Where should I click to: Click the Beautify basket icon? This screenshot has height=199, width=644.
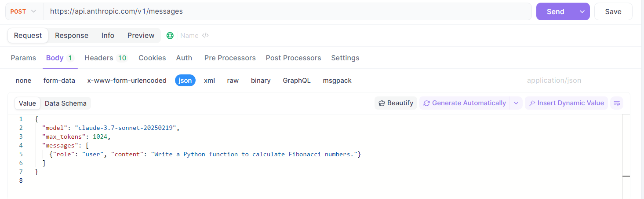382,103
